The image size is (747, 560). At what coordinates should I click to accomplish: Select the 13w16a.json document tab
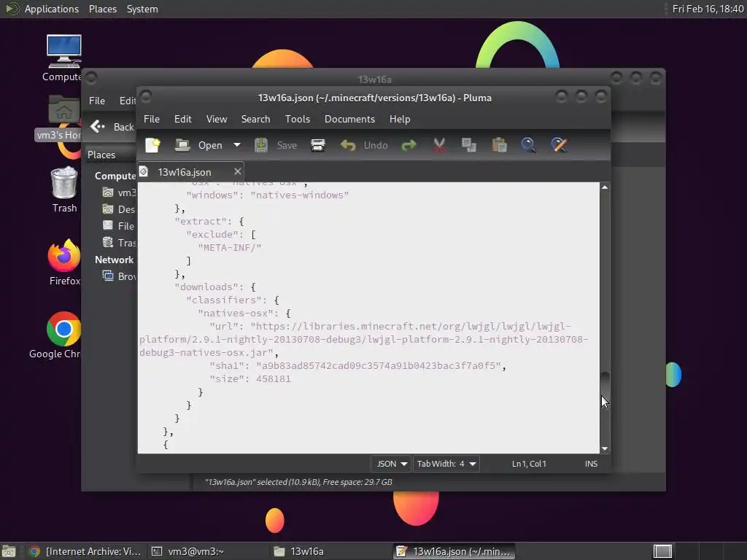coord(185,172)
